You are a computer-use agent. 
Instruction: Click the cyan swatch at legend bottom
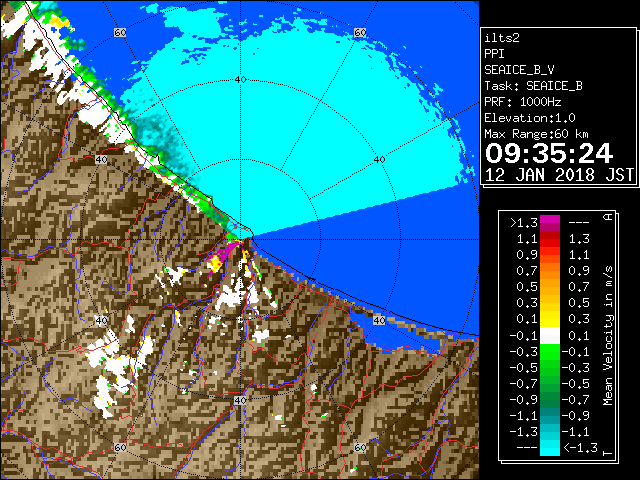click(x=550, y=448)
